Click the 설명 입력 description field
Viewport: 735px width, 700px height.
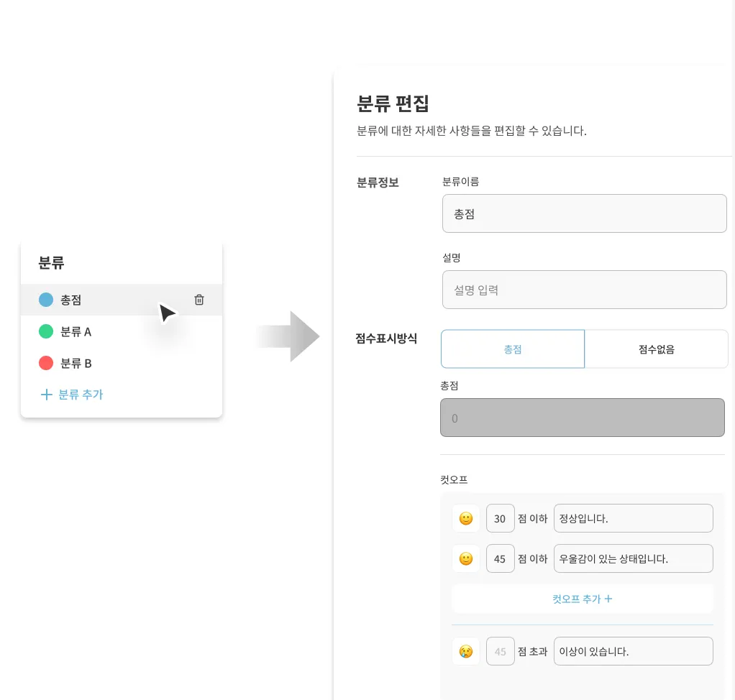[584, 290]
